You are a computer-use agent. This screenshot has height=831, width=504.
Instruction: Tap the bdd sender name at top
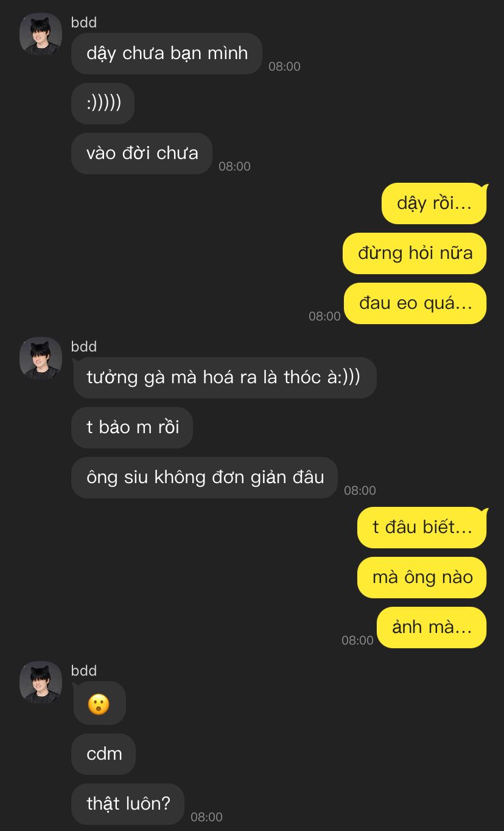click(x=84, y=23)
